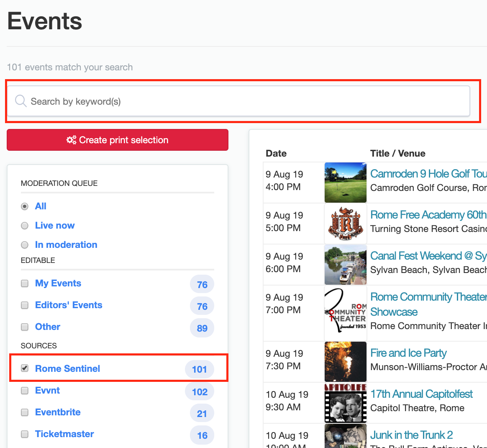The image size is (487, 448).
Task: Click the Title / Venue column header
Action: click(397, 153)
